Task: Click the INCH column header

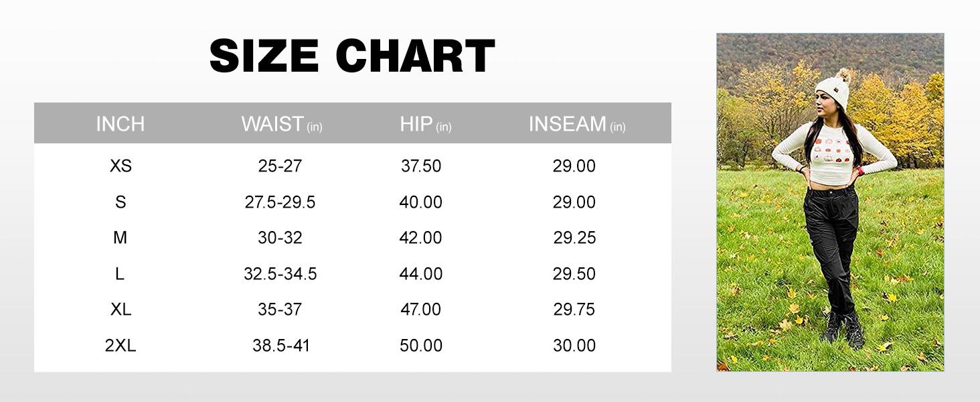Action: [120, 124]
